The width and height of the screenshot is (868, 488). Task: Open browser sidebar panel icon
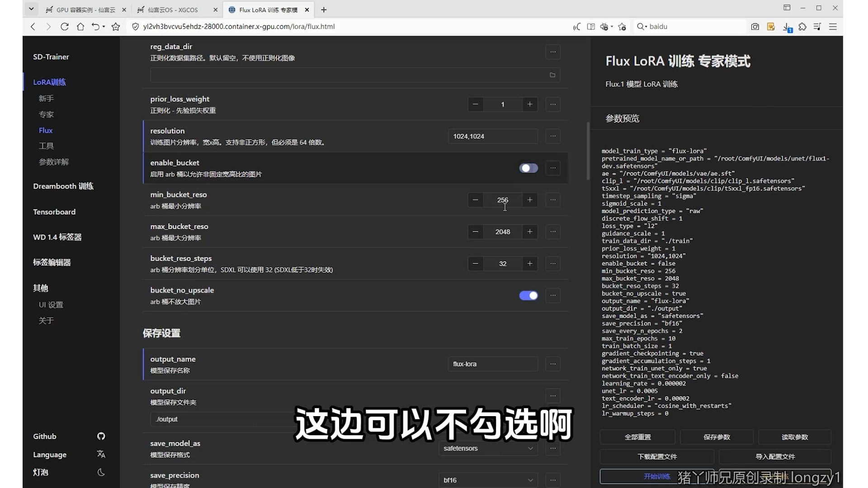click(787, 8)
